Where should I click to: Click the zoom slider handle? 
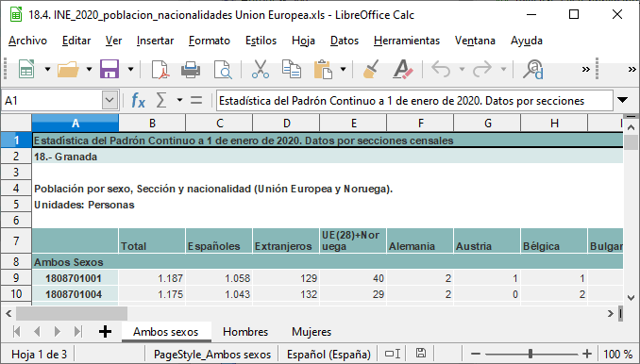point(531,354)
